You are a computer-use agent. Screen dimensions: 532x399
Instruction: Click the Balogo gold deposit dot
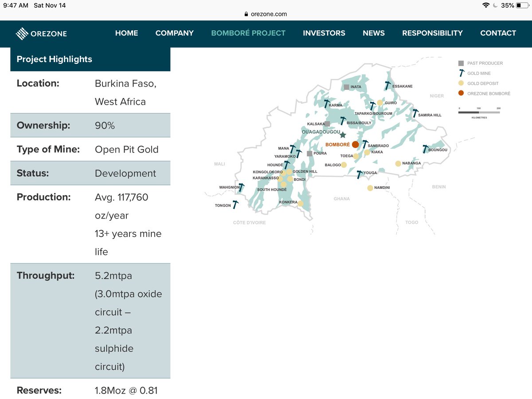coord(344,165)
